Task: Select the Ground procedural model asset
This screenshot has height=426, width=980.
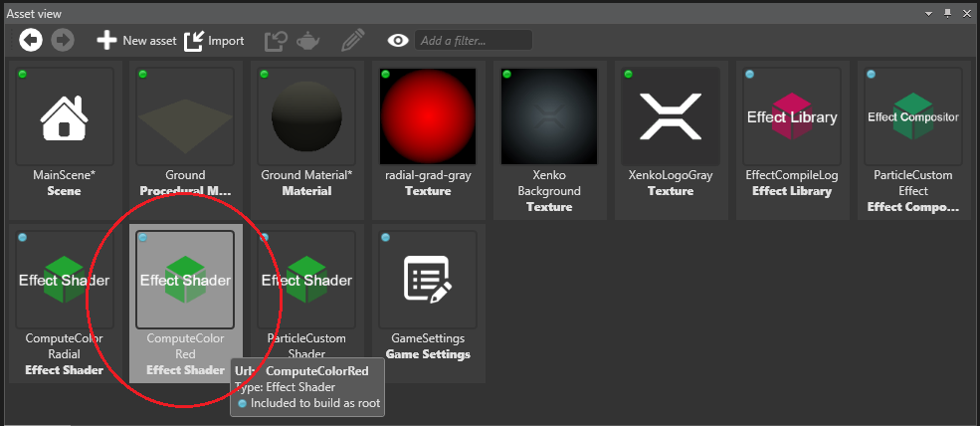Action: 185,117
